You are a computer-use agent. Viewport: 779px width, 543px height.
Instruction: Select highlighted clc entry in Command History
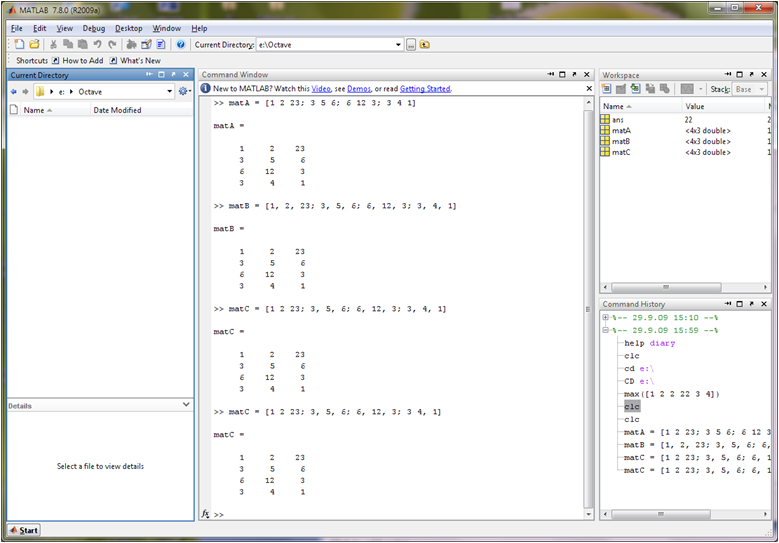pyautogui.click(x=632, y=407)
